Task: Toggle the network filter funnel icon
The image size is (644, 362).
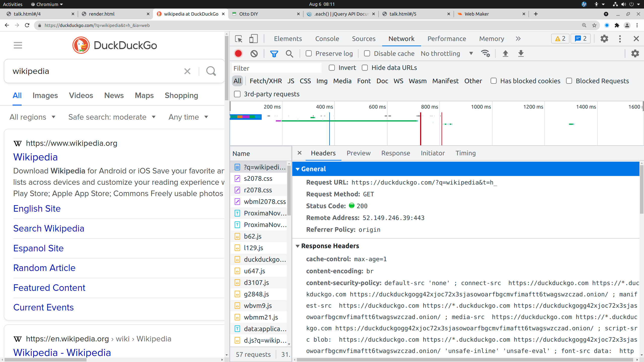Action: click(x=274, y=54)
